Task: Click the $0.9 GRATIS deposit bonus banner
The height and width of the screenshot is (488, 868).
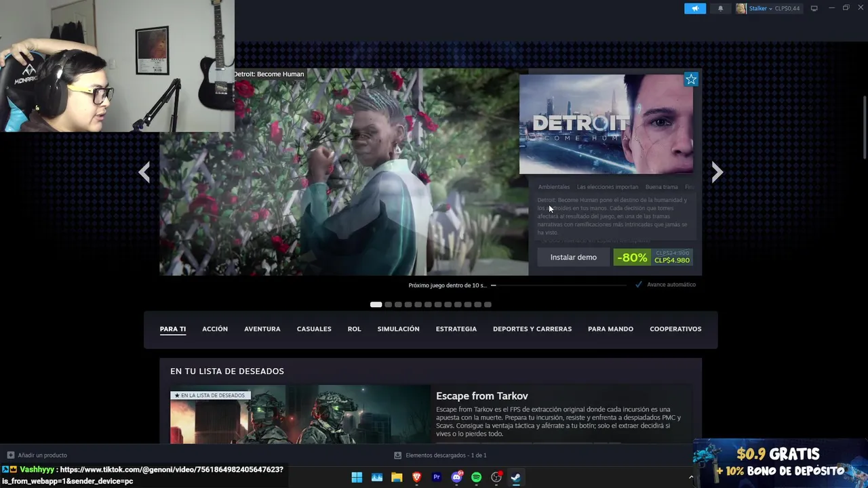Action: 781,463
